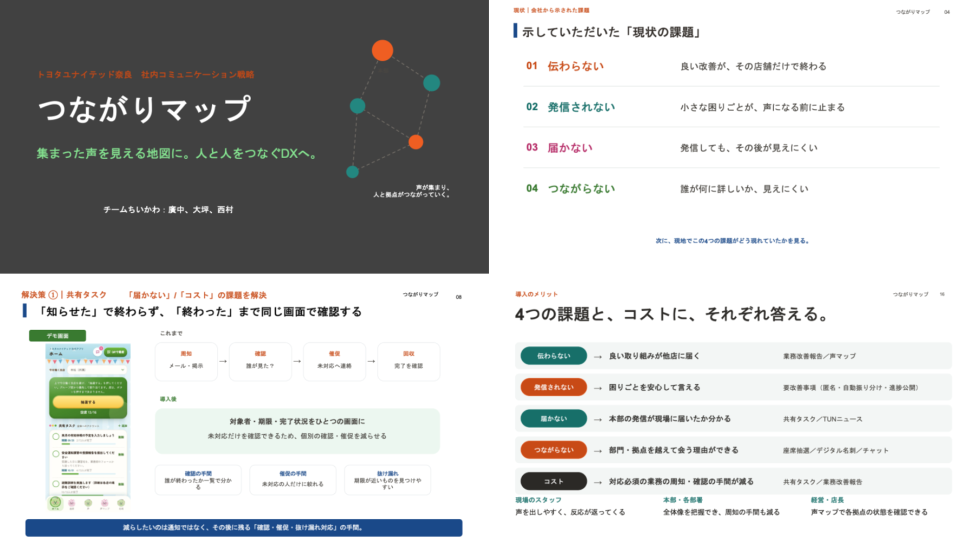Click the blue banner at the 共有タスク slide bottom

tap(244, 528)
